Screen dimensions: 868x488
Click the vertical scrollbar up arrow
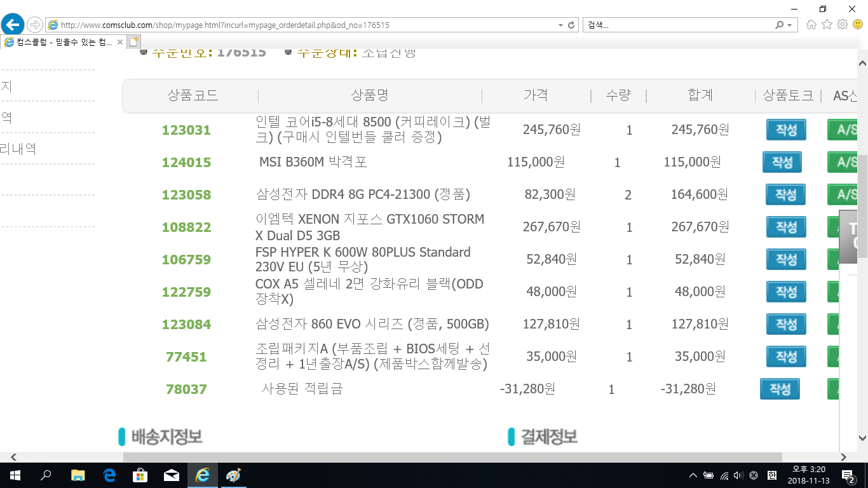862,63
